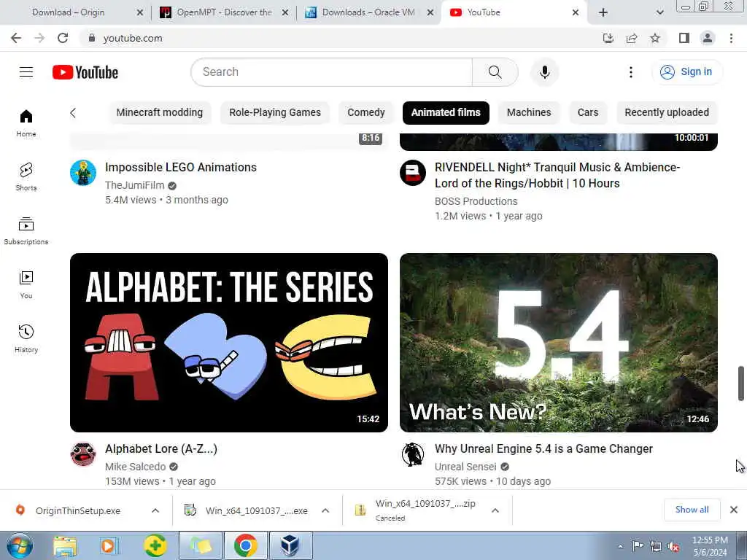Open the tab search chevron
Viewport: 747px width, 560px height.
pos(659,12)
